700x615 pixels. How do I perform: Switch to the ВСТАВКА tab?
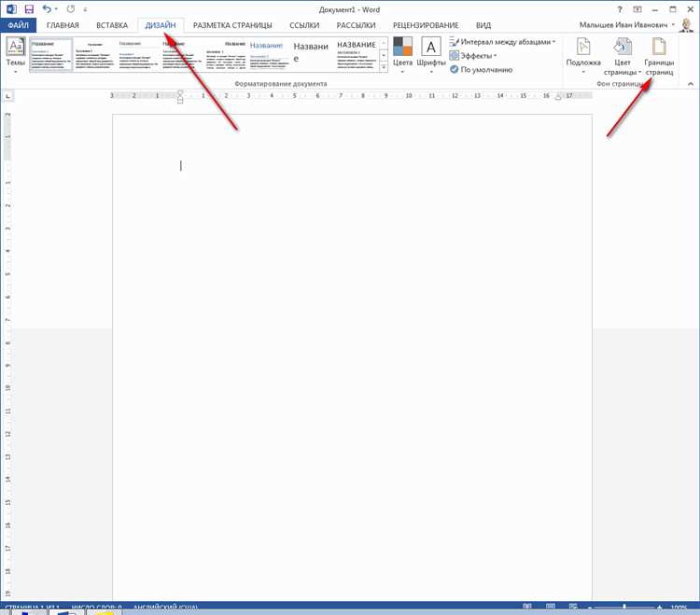[x=112, y=25]
